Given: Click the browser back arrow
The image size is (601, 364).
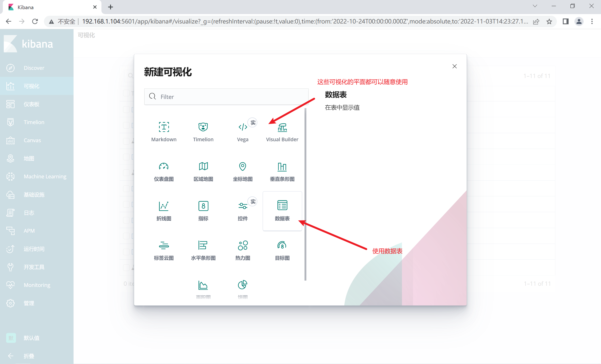Looking at the screenshot, I should pyautogui.click(x=8, y=21).
